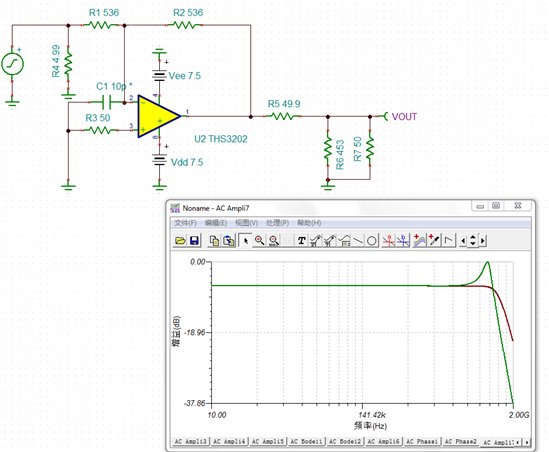Click the open file folder icon
Viewport: 549px width, 452px height.
(180, 241)
